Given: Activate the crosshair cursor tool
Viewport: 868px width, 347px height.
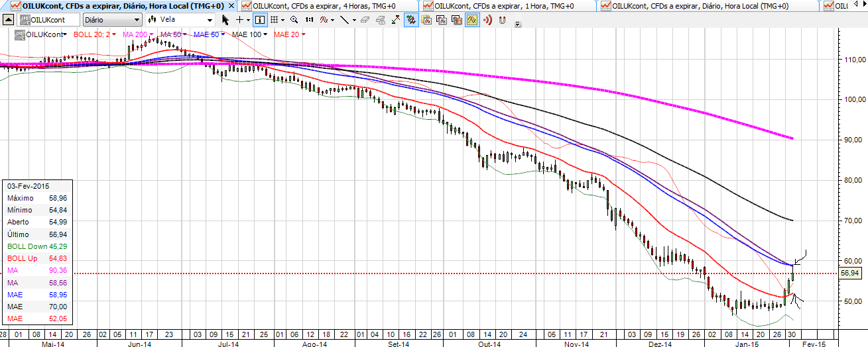Looking at the screenshot, I should point(239,20).
